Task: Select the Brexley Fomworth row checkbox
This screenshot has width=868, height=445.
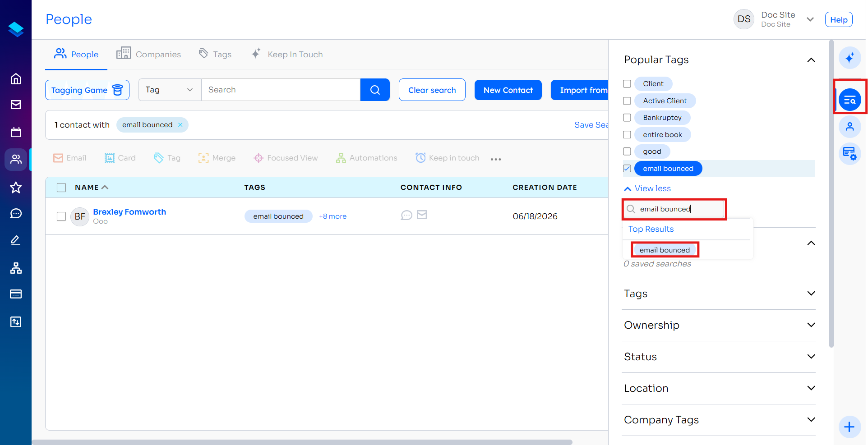Action: (x=61, y=216)
